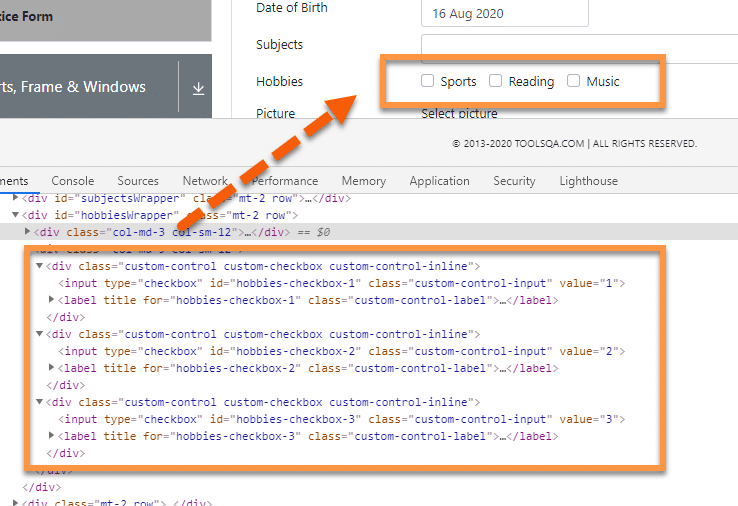
Task: Expand the label for hobbies-checkbox-3
Action: 53,436
